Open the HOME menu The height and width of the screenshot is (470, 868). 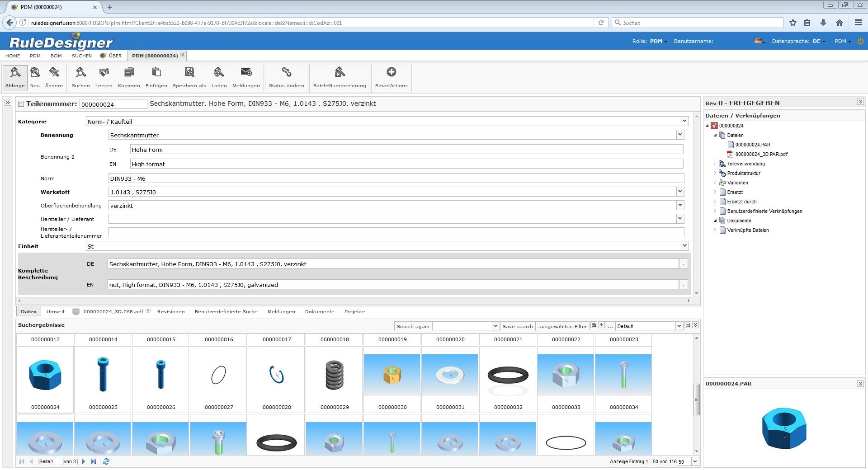tap(13, 56)
